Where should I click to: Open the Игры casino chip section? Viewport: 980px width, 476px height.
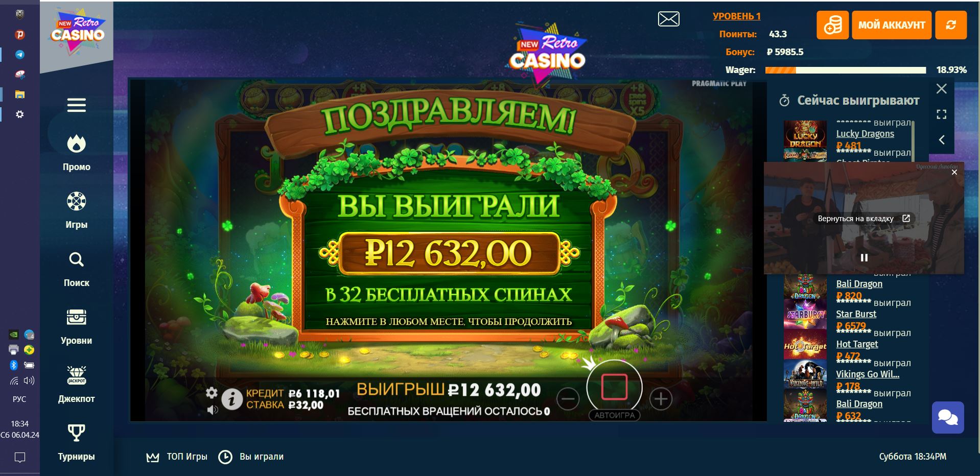pos(76,210)
